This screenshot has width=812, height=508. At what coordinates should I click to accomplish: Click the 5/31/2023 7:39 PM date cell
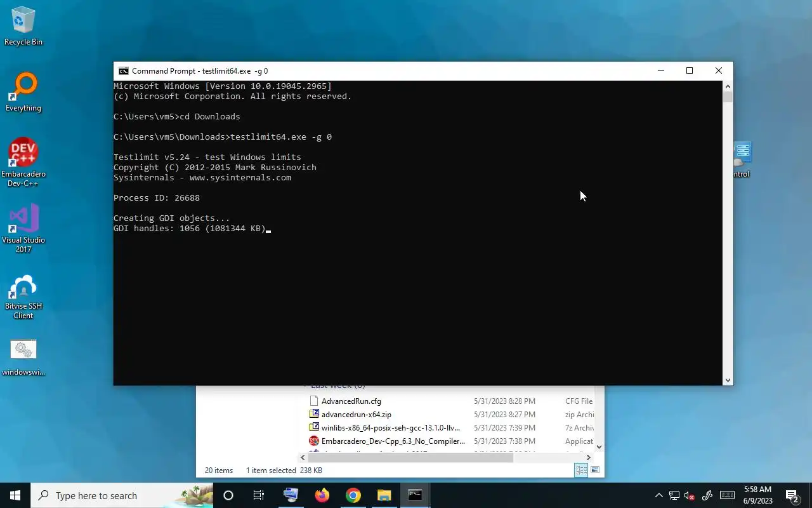[x=504, y=428]
